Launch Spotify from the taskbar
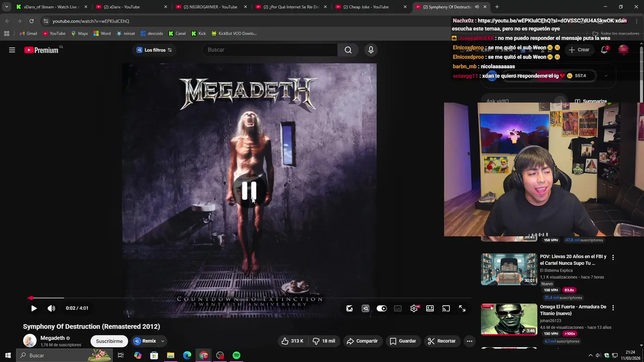 [236, 355]
